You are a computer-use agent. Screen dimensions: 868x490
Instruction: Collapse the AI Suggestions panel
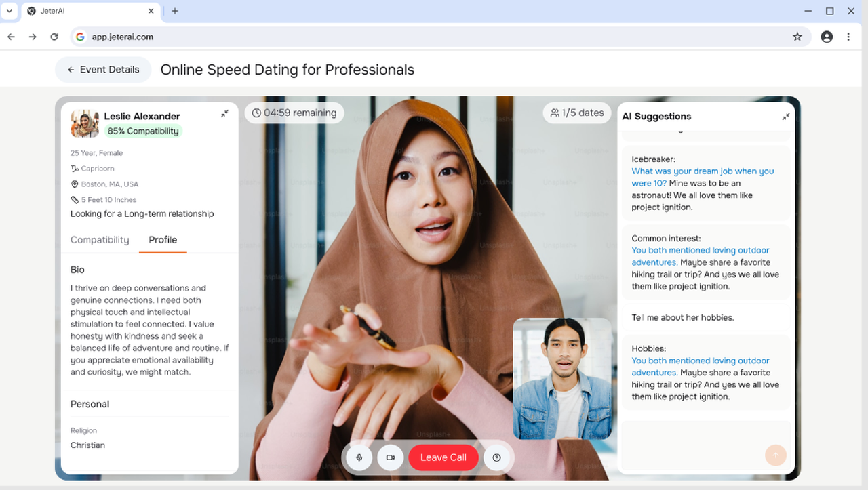(x=786, y=117)
